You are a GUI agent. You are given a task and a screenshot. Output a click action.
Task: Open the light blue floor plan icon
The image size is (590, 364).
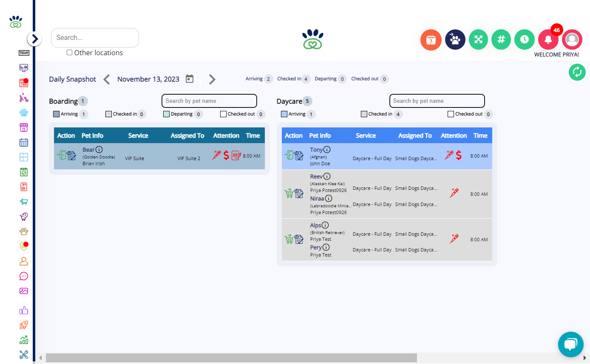click(x=24, y=157)
